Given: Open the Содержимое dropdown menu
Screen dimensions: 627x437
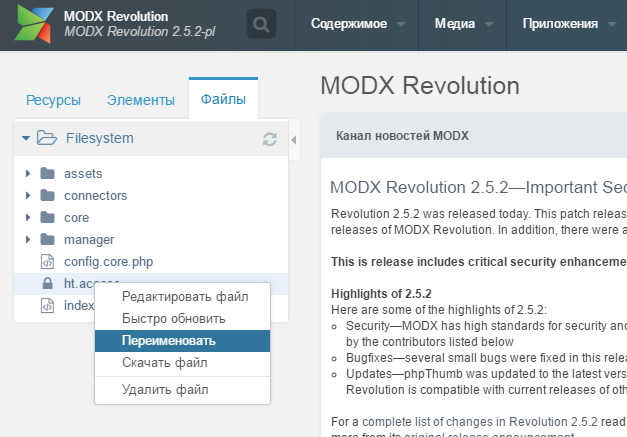Looking at the screenshot, I should (357, 24).
